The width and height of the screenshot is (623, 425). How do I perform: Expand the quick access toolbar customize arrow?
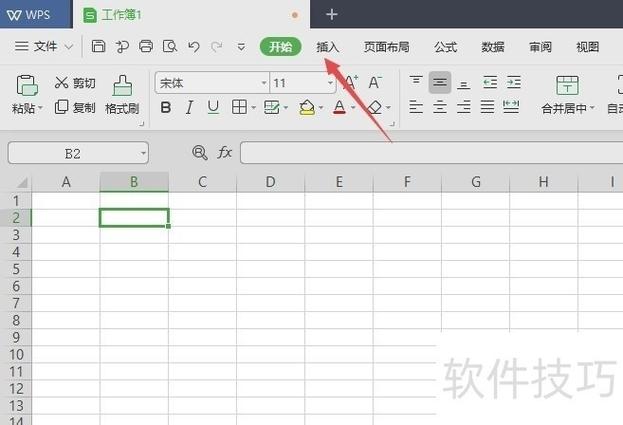click(241, 47)
